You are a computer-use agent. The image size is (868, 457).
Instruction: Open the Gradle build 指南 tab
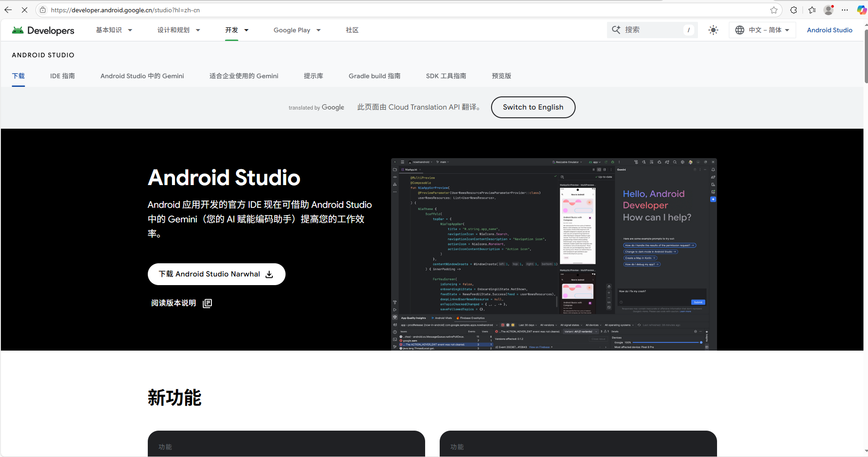pyautogui.click(x=375, y=76)
